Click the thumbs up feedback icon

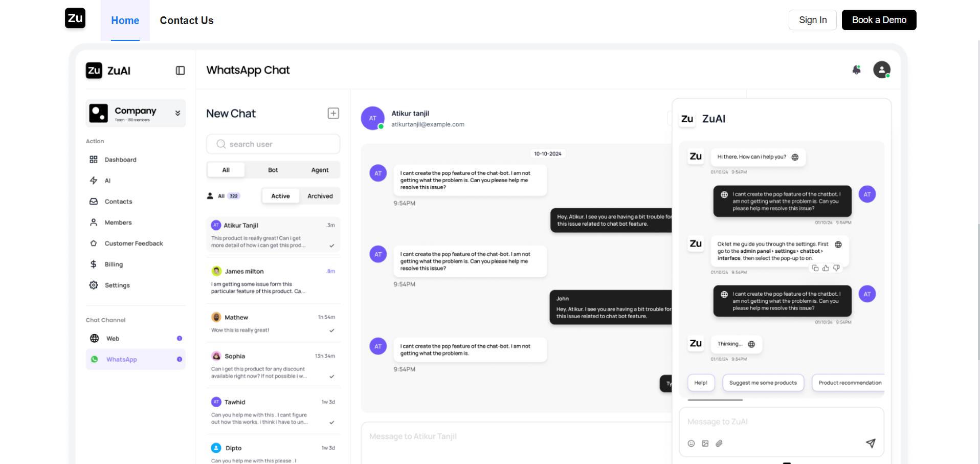click(826, 268)
